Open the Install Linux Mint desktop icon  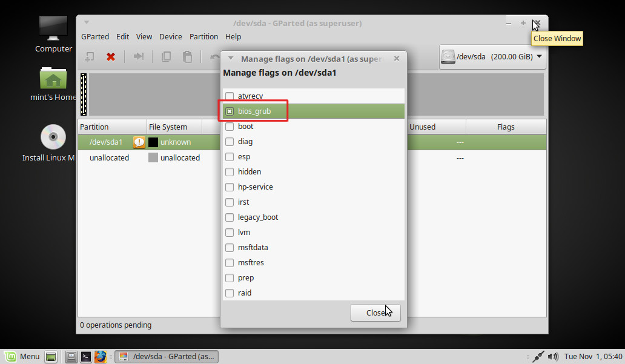(53, 137)
